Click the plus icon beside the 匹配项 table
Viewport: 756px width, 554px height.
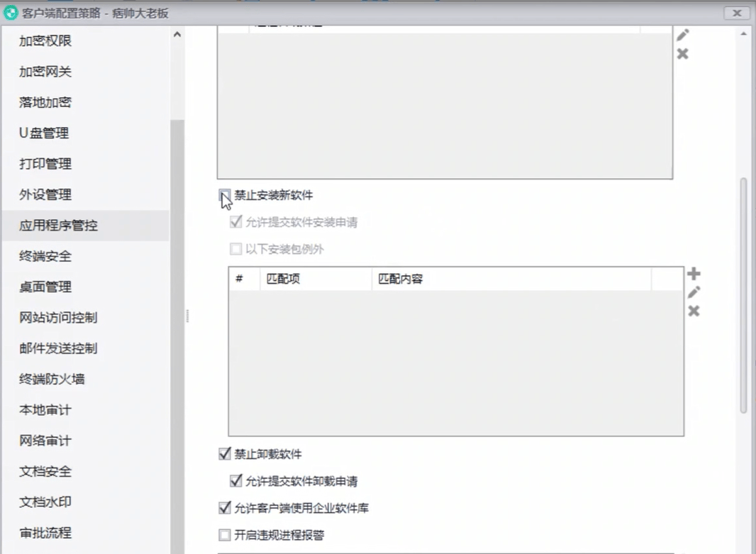(x=694, y=274)
